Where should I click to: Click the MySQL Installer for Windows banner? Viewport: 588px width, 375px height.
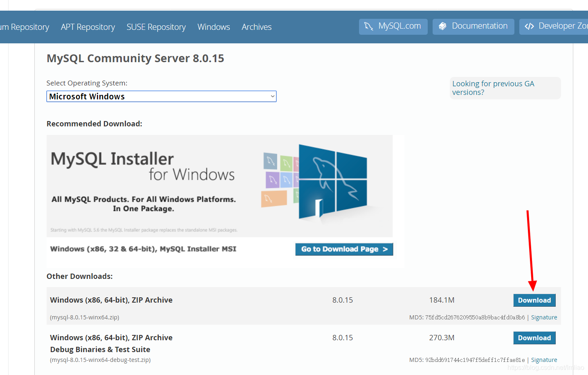pos(220,186)
